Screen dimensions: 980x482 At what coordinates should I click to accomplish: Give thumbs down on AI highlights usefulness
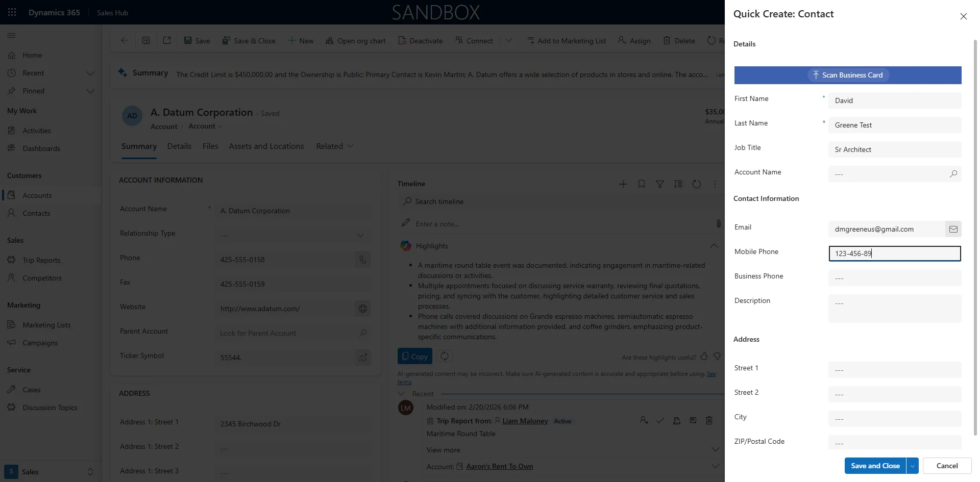coord(717,357)
